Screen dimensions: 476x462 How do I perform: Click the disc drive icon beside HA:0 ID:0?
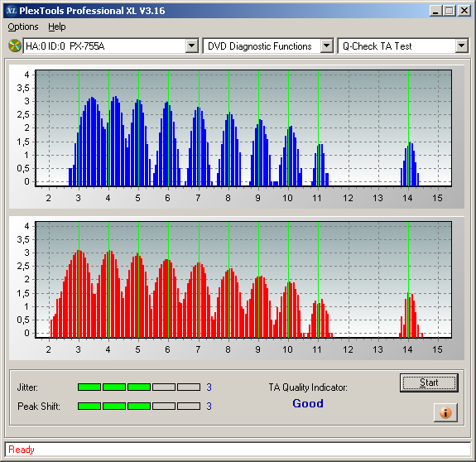tap(14, 46)
